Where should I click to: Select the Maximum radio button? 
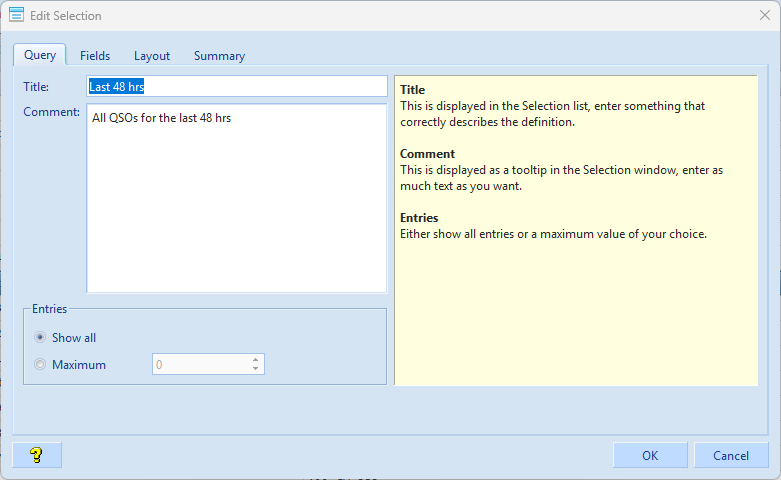pos(40,365)
